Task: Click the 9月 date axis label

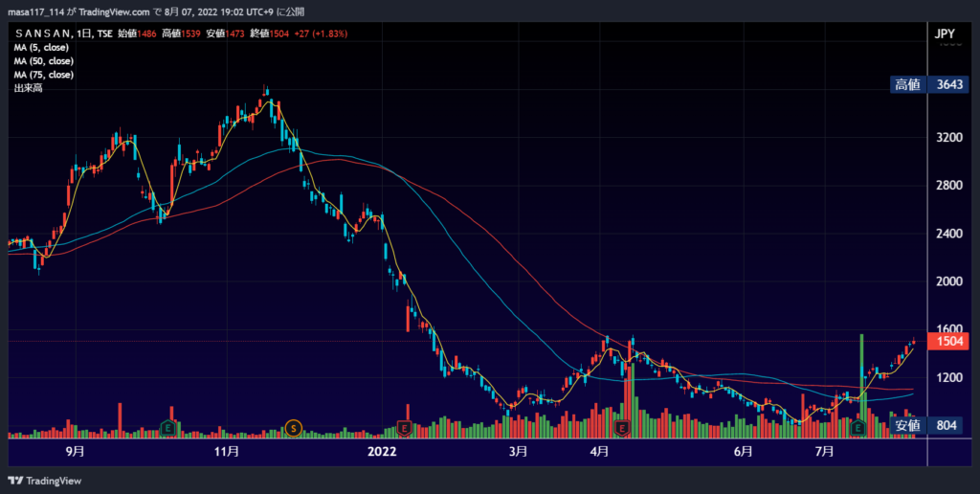Action: (x=75, y=452)
